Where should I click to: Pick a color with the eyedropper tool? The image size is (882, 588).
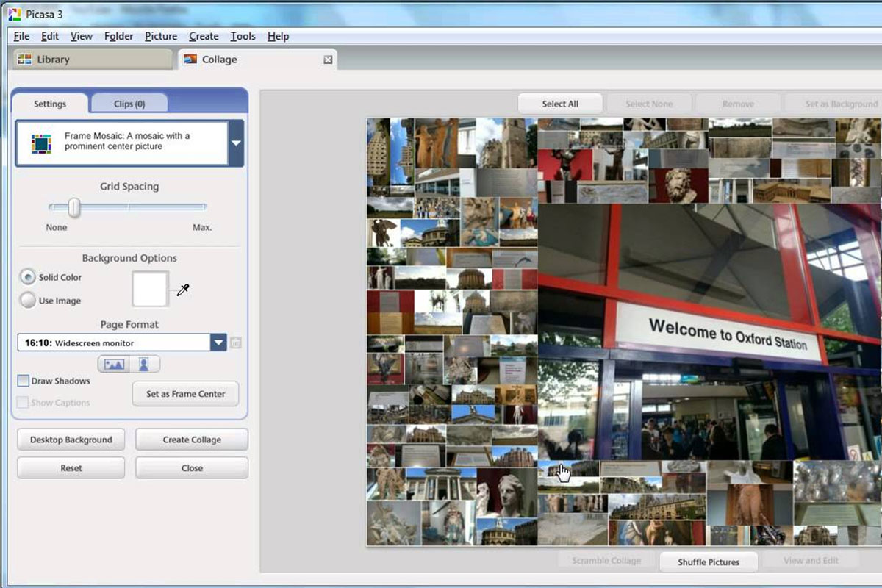point(182,290)
